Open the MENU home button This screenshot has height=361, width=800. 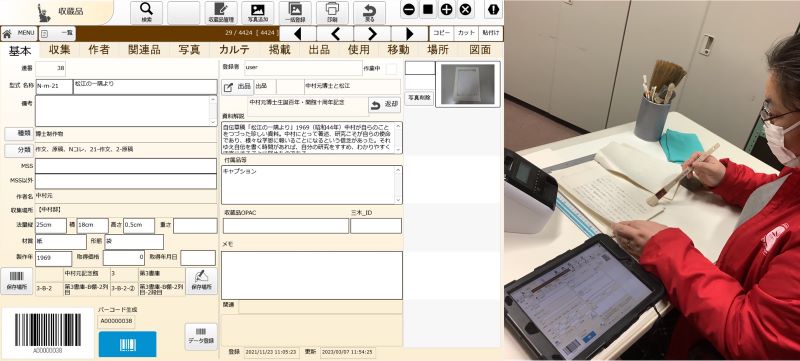click(19, 34)
